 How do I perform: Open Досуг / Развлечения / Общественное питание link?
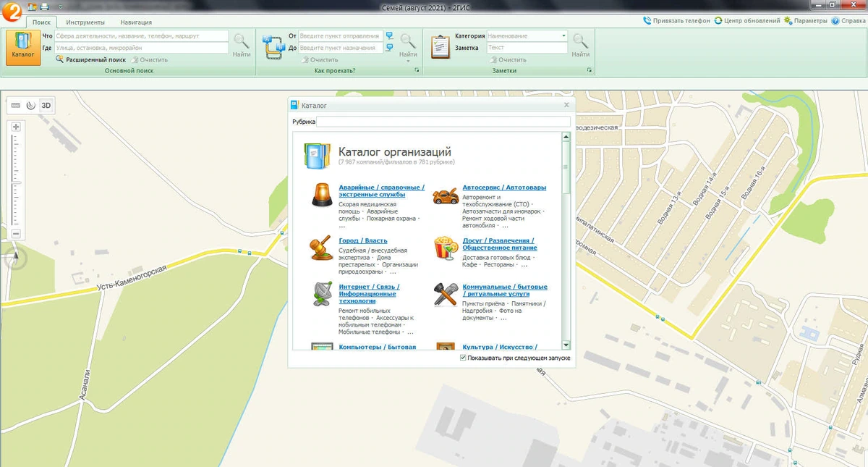498,244
